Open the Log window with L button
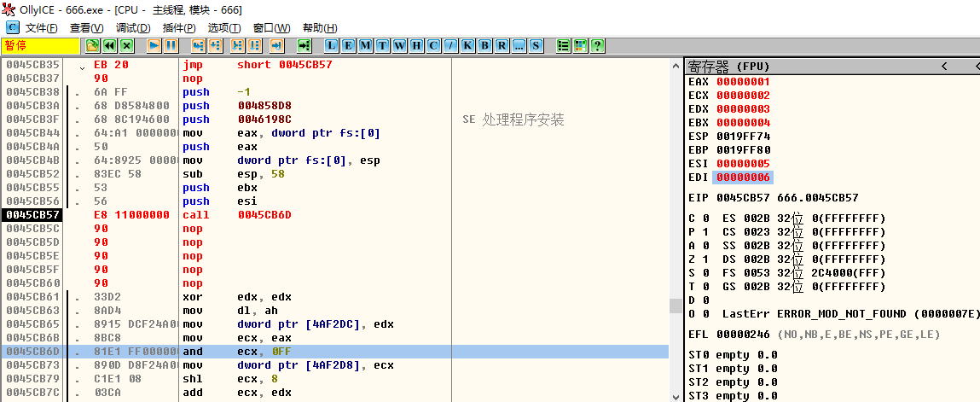This screenshot has height=402, width=980. pyautogui.click(x=331, y=45)
